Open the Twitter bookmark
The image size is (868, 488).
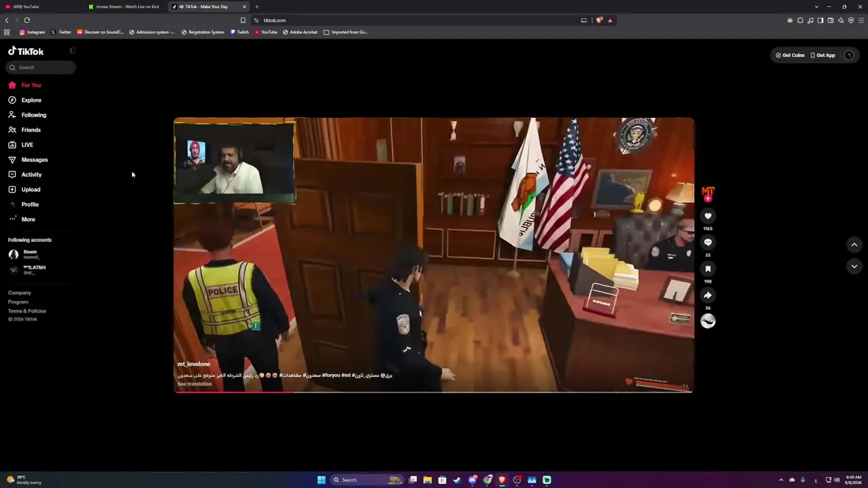coord(61,33)
